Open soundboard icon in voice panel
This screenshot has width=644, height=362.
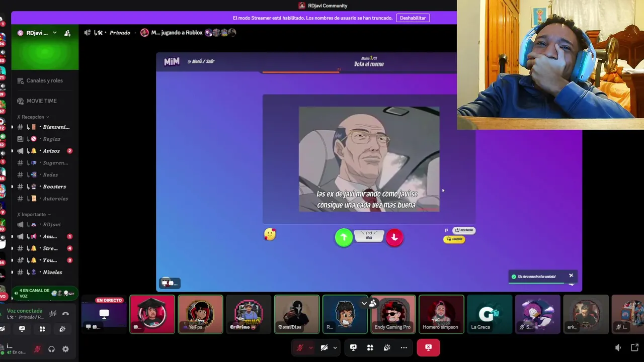tap(62, 329)
